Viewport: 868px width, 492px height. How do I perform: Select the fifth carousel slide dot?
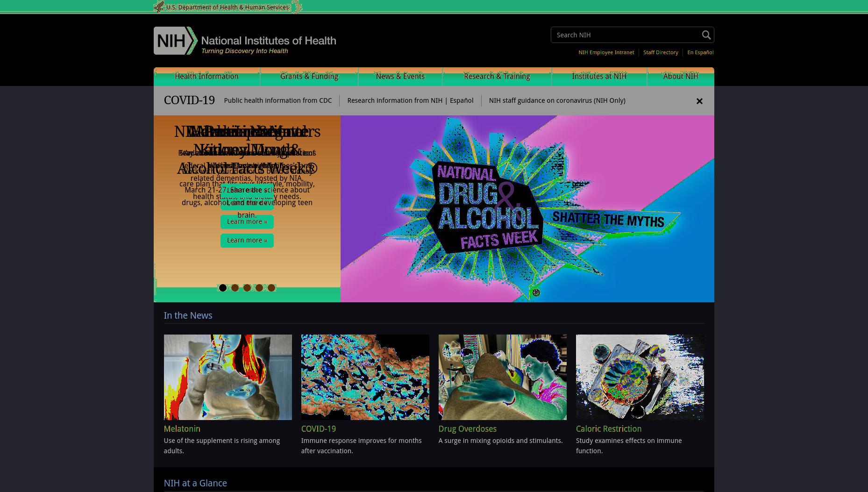coord(271,288)
